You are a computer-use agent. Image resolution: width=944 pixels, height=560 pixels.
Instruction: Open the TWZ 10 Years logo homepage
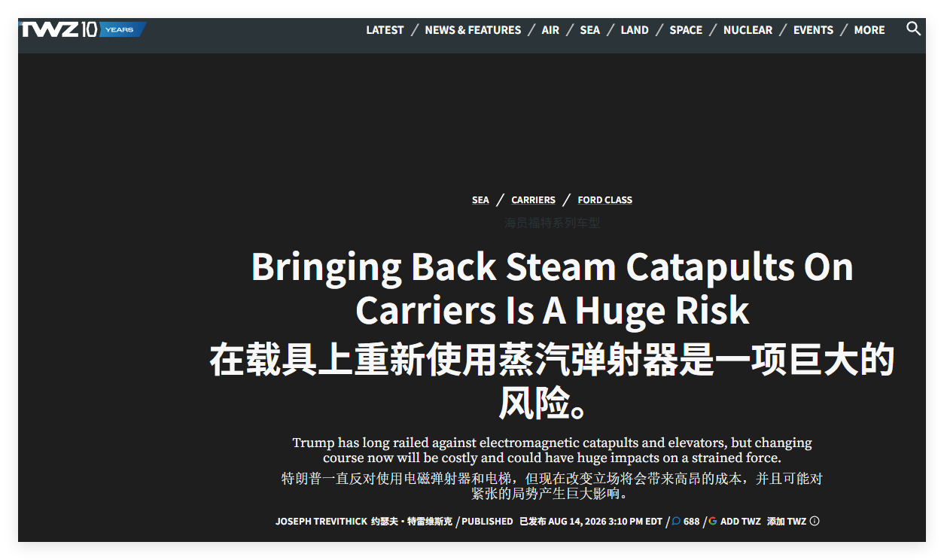tap(82, 29)
